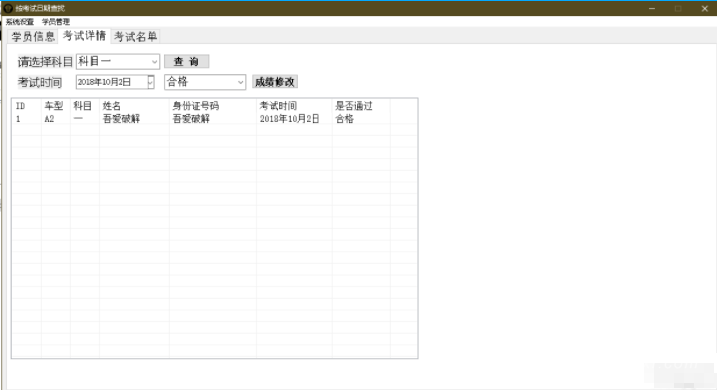Open the 系统设置 menu
This screenshot has height=390, width=717.
tap(20, 21)
